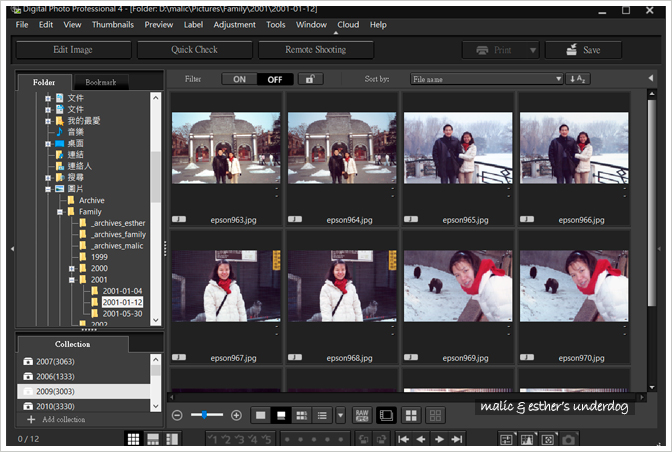672x452 pixels.
Task: Collapse right panel with arrow icon
Action: 651,78
